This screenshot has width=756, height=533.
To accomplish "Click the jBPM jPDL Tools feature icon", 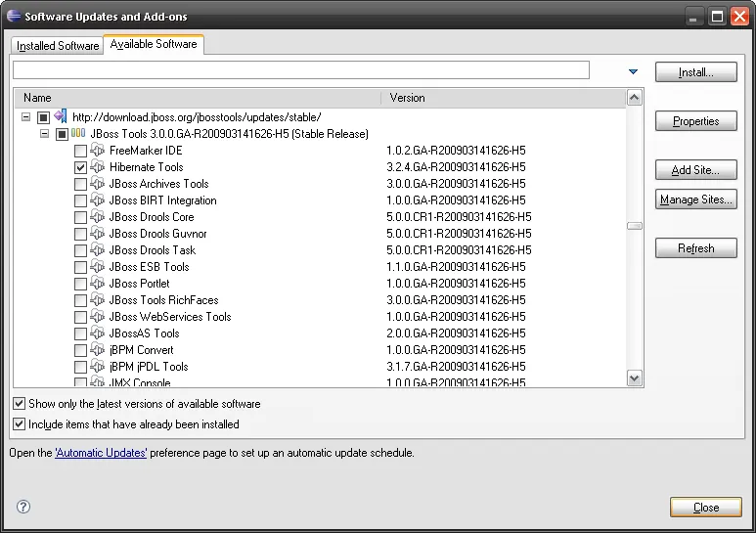I will [98, 367].
